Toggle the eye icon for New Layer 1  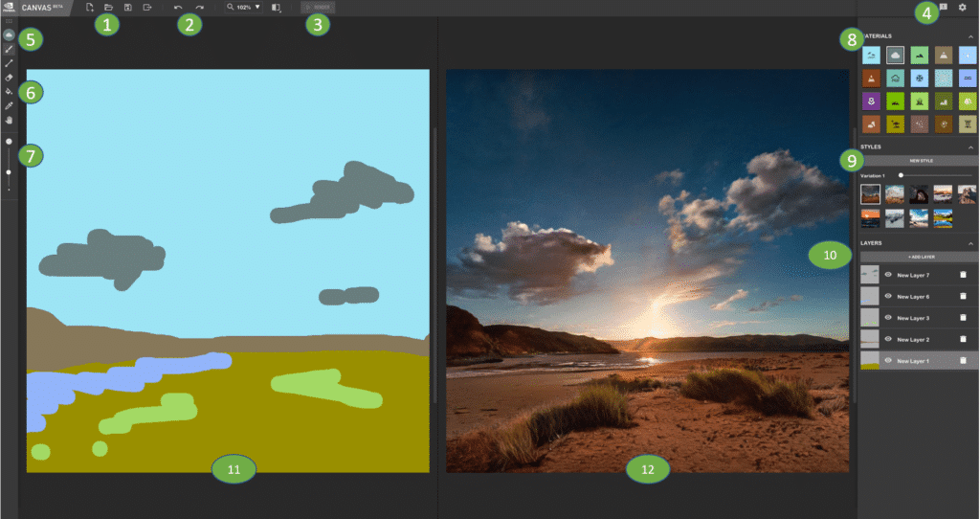click(x=888, y=360)
